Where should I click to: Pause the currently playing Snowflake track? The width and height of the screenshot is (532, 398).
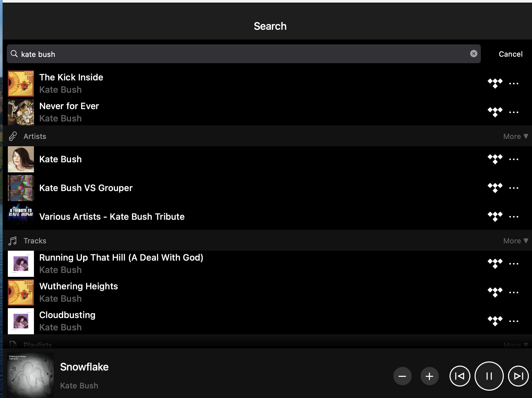489,376
